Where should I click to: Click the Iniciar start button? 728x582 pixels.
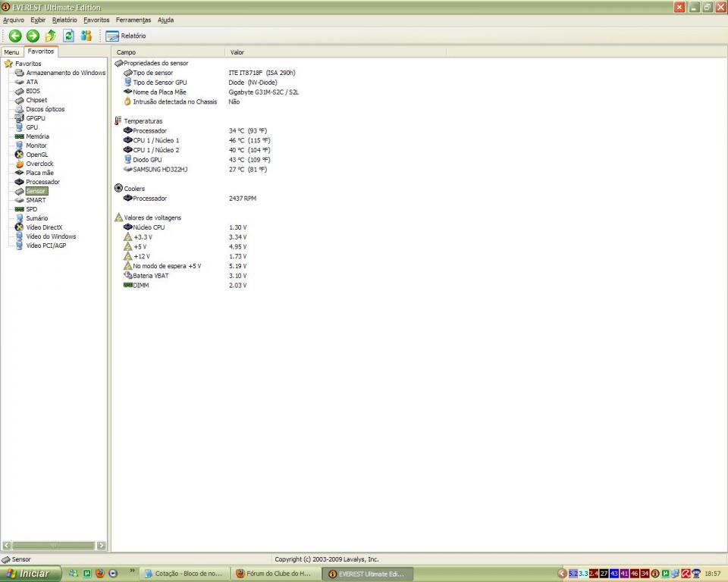30,574
